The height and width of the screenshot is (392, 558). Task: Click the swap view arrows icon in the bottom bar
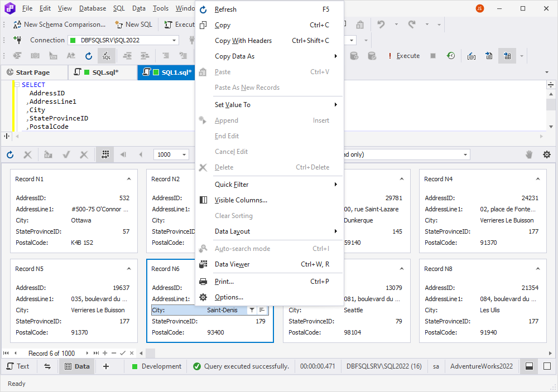coord(47,366)
